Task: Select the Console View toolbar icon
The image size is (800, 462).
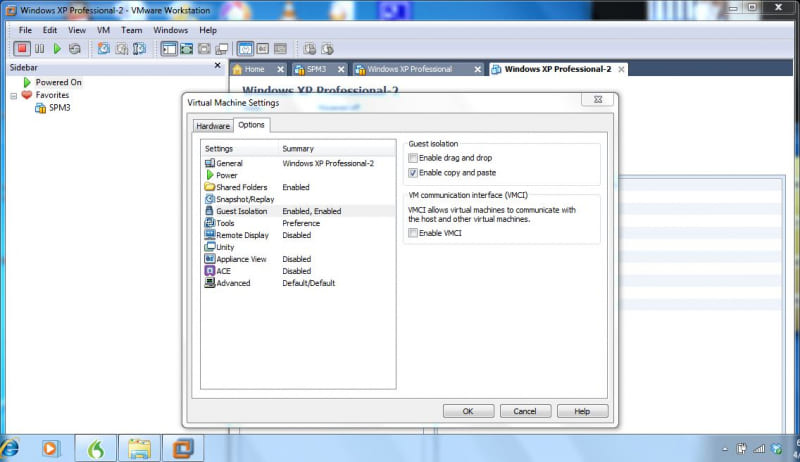Action: (280, 49)
